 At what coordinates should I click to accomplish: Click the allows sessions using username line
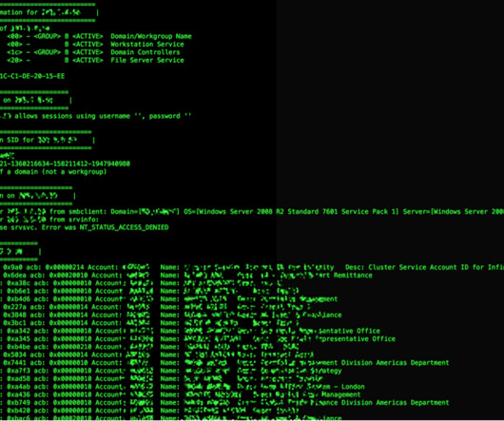click(96, 116)
